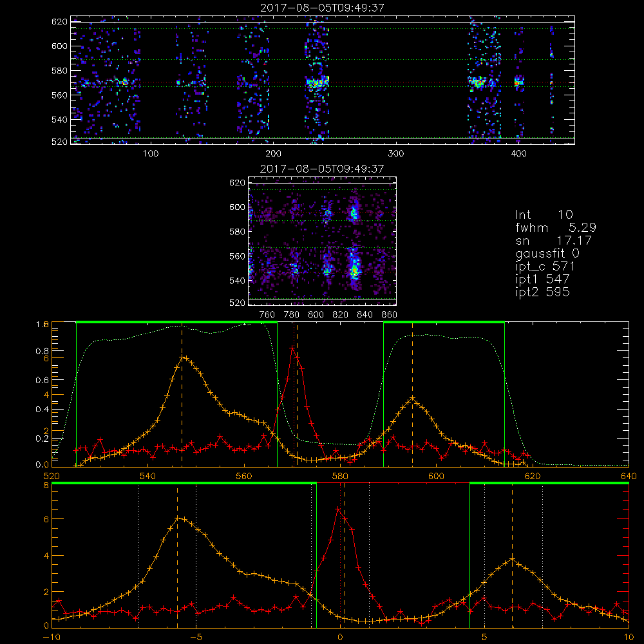Click the tallest orange curve peak in the upper profile plot
This screenshot has width=644, height=644.
point(183,357)
